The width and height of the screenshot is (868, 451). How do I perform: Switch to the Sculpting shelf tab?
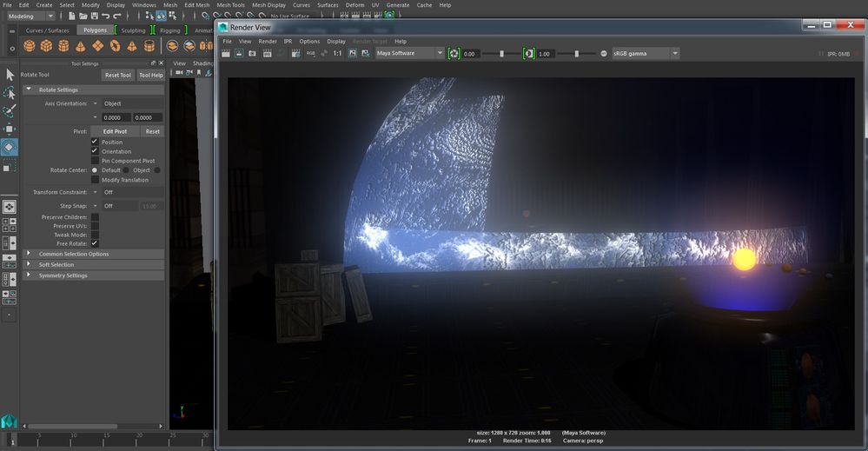point(133,30)
